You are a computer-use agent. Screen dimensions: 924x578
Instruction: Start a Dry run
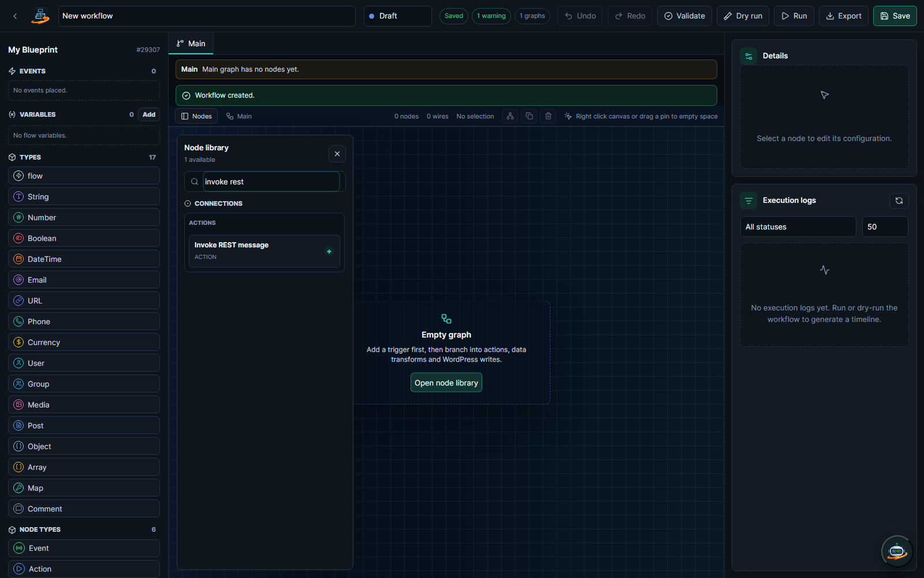pyautogui.click(x=743, y=16)
